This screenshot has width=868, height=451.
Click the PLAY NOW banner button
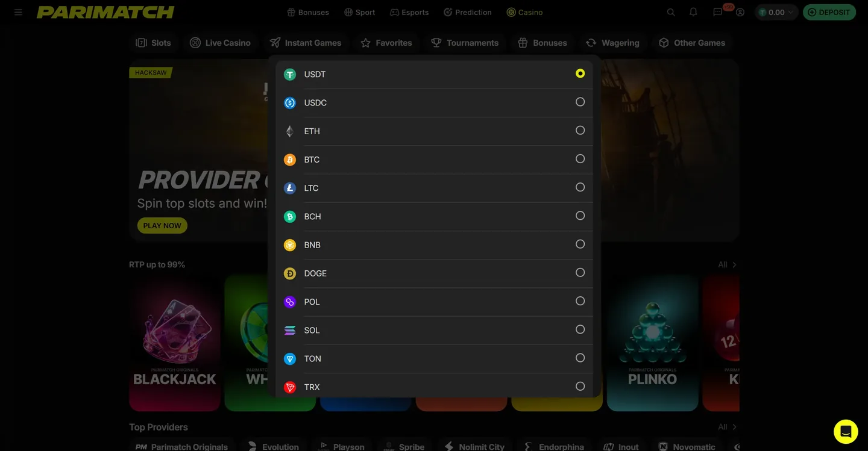click(x=162, y=226)
